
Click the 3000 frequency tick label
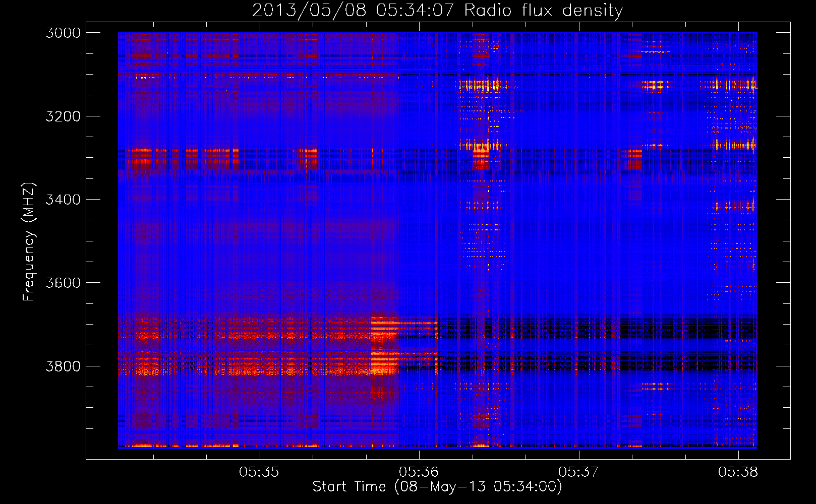63,33
